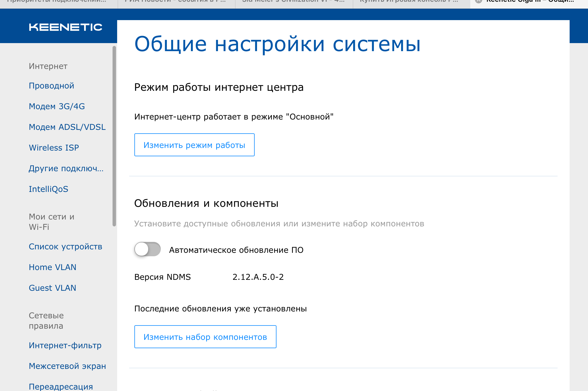Switch to the РИА Новости browser tab

click(176, 4)
